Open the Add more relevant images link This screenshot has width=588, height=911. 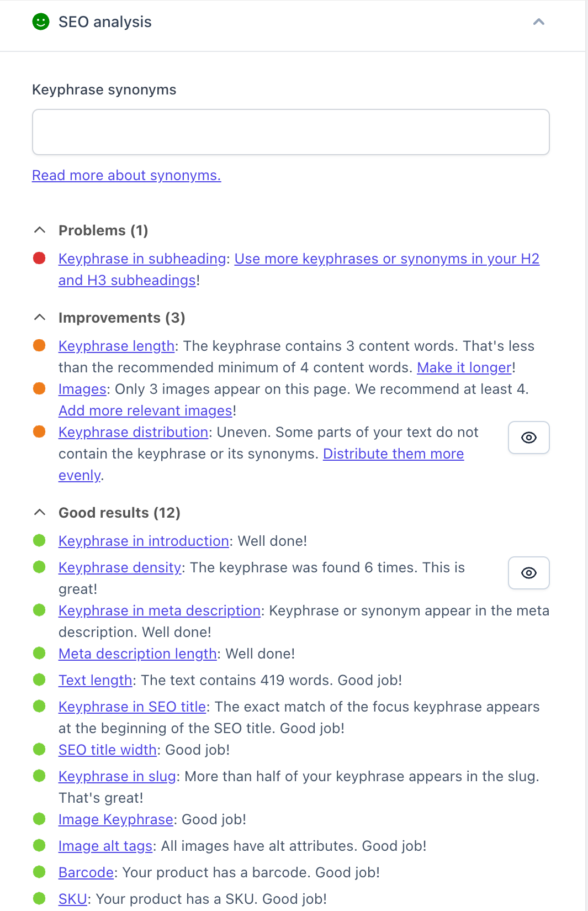point(146,411)
